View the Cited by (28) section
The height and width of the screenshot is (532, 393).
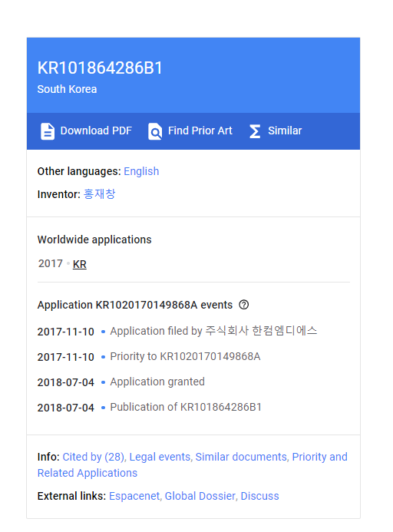(94, 457)
